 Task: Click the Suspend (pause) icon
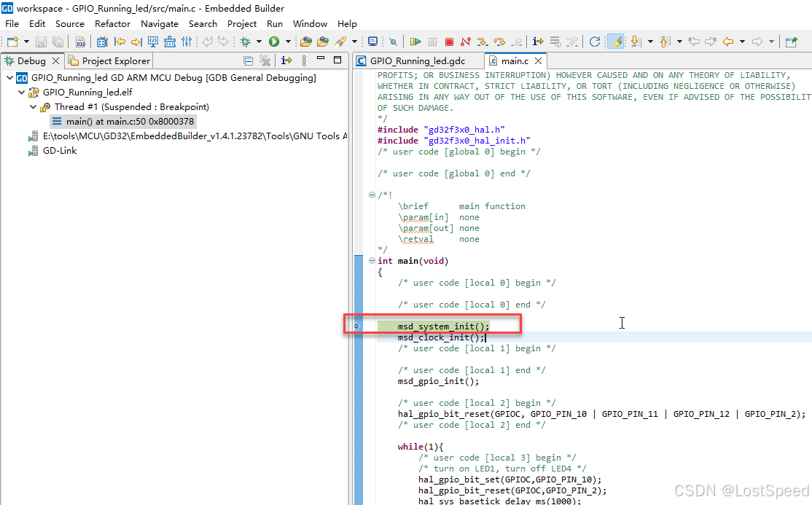coord(432,42)
